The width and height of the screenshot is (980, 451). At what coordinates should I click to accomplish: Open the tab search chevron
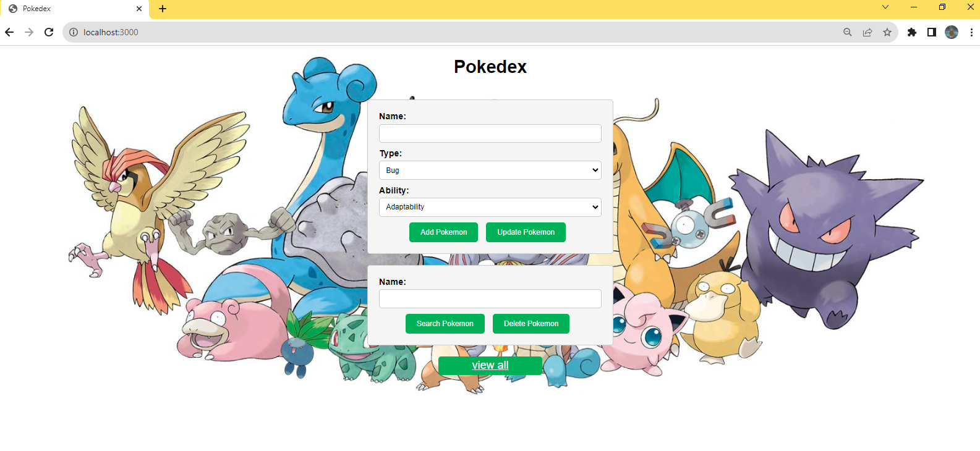pyautogui.click(x=885, y=7)
